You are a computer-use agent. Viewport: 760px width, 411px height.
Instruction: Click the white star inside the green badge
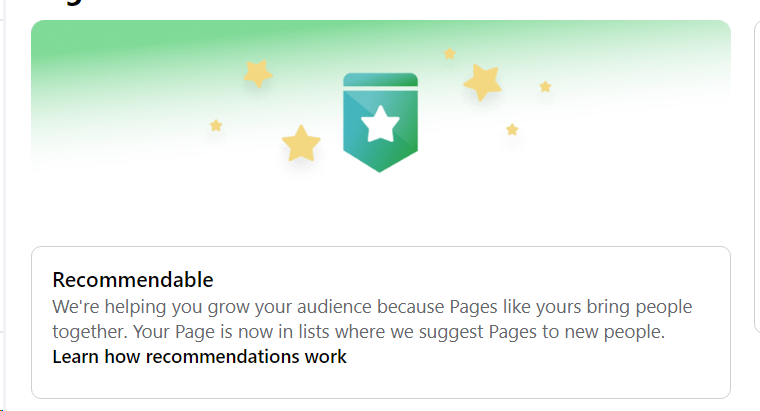pos(380,124)
